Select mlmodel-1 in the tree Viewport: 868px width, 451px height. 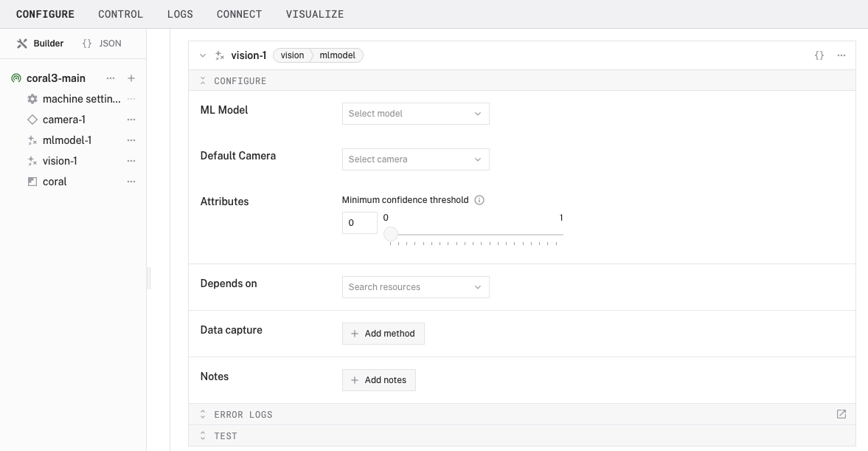click(x=67, y=140)
